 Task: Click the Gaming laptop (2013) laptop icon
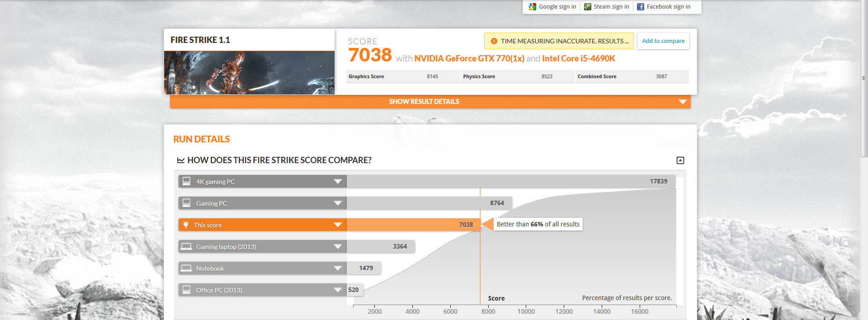tap(186, 246)
